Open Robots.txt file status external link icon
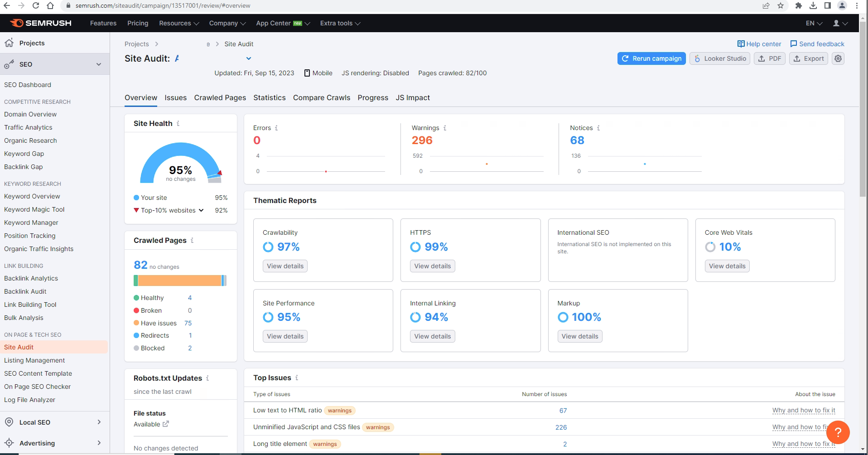Screen dimensions: 868x455 [166, 424]
